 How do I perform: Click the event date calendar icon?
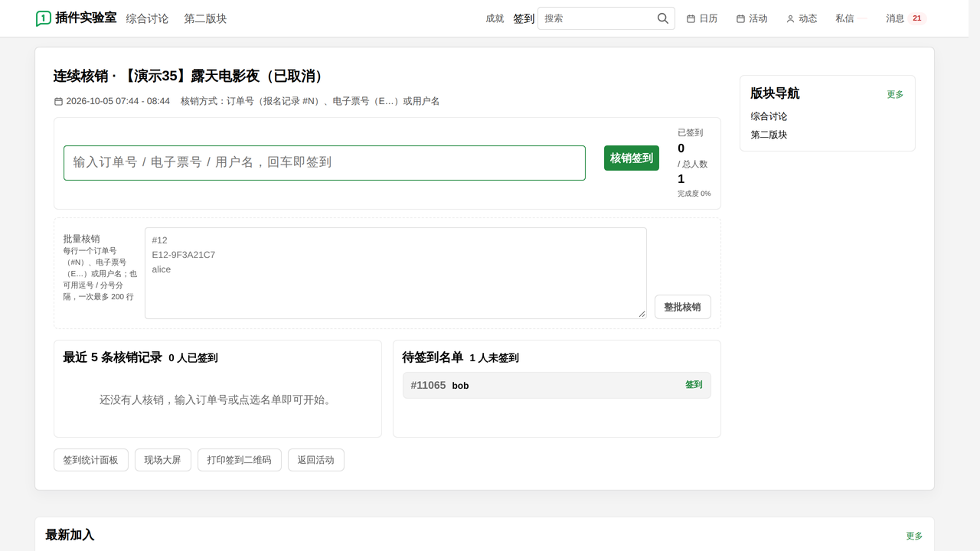(58, 101)
